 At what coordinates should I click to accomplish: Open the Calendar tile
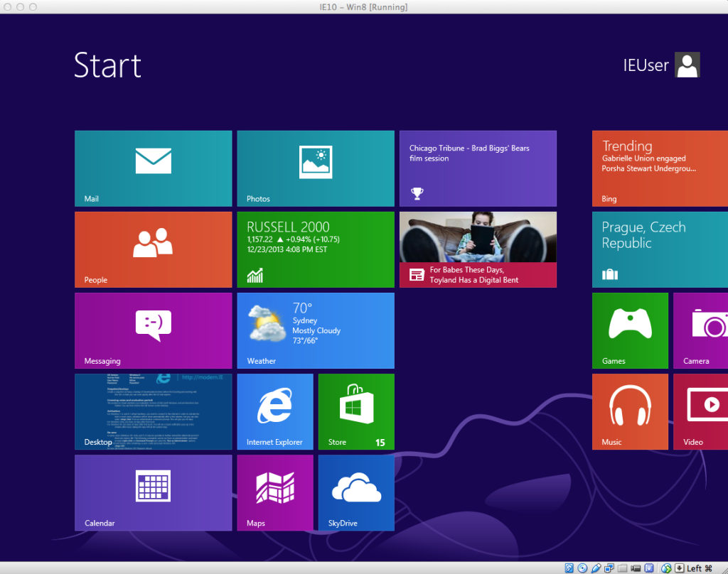(x=154, y=493)
